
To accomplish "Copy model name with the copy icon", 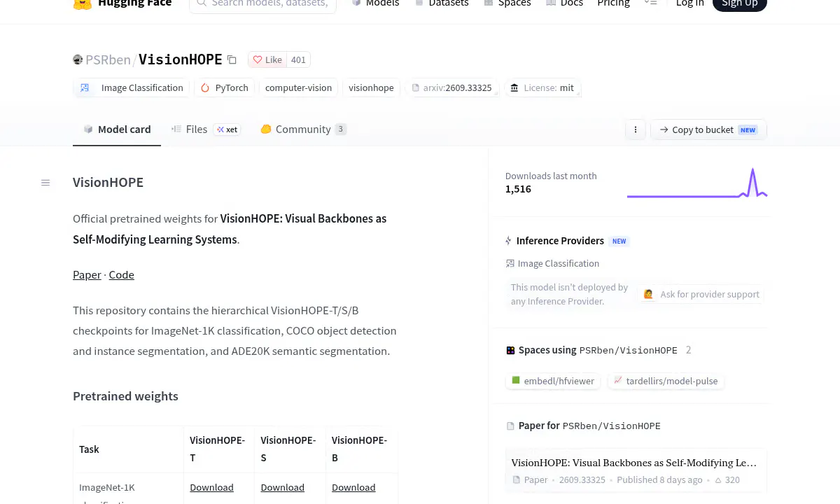I will (232, 60).
